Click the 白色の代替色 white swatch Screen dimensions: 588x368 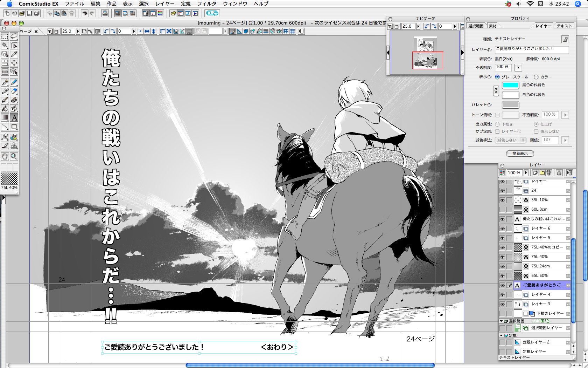coord(510,95)
